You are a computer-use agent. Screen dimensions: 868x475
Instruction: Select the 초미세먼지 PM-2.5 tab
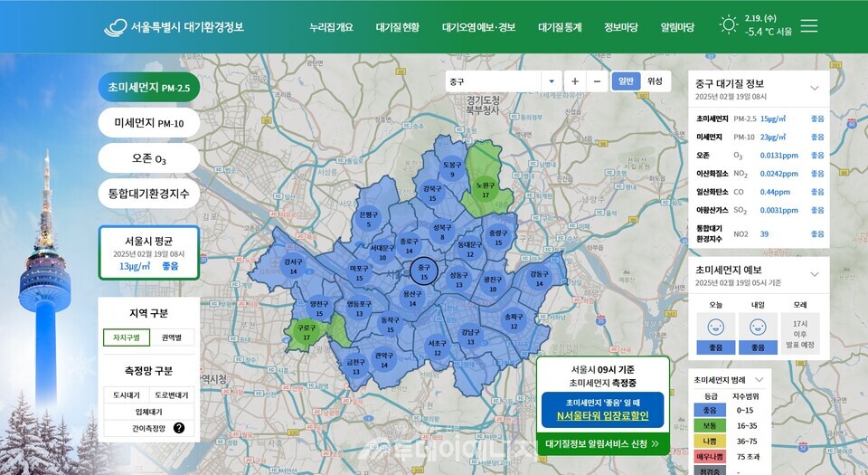(x=149, y=87)
